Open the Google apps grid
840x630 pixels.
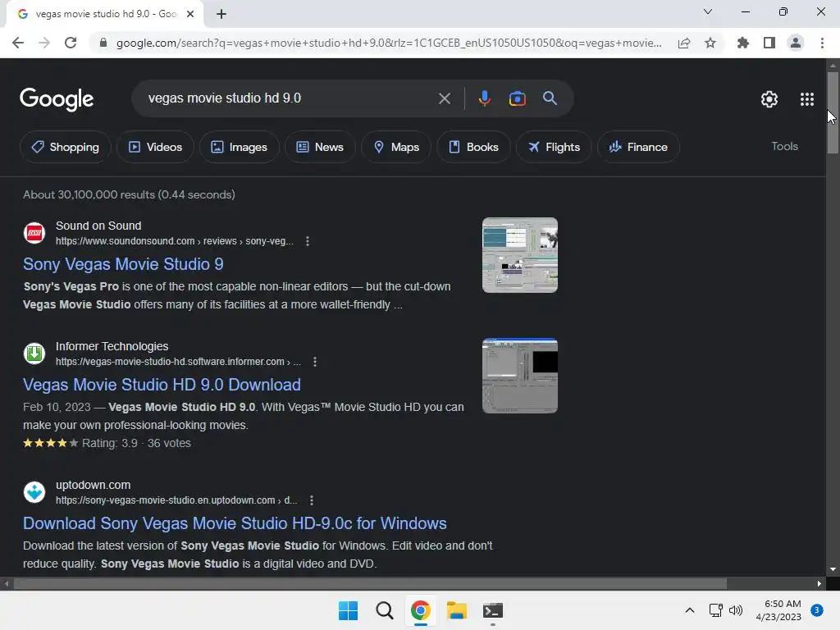(x=807, y=99)
